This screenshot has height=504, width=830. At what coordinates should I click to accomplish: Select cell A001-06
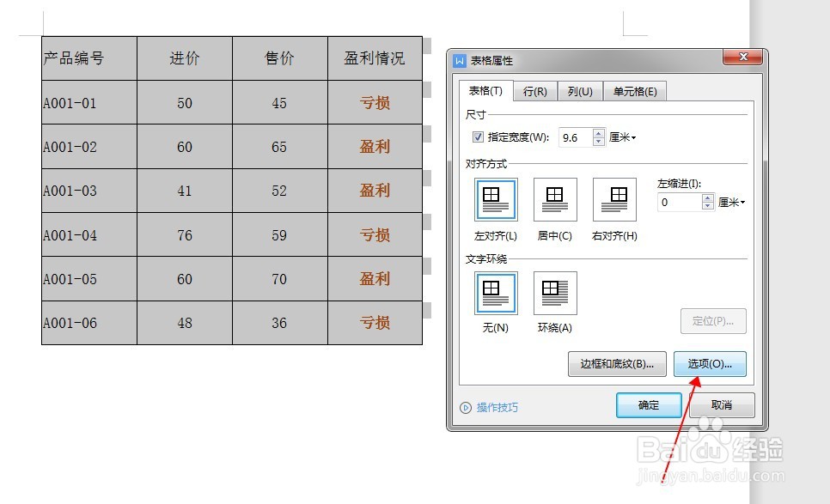tap(89, 323)
